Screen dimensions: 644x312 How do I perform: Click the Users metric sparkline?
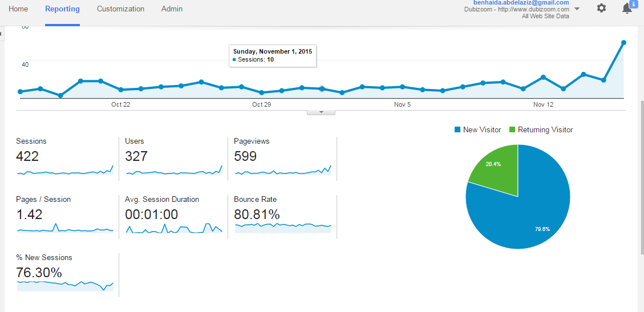(x=174, y=171)
